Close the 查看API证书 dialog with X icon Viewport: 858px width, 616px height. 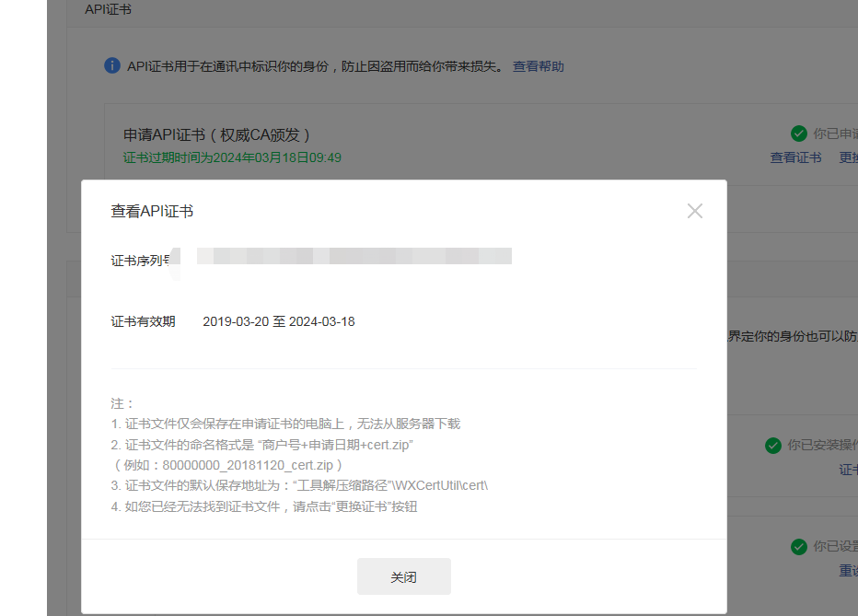[694, 211]
